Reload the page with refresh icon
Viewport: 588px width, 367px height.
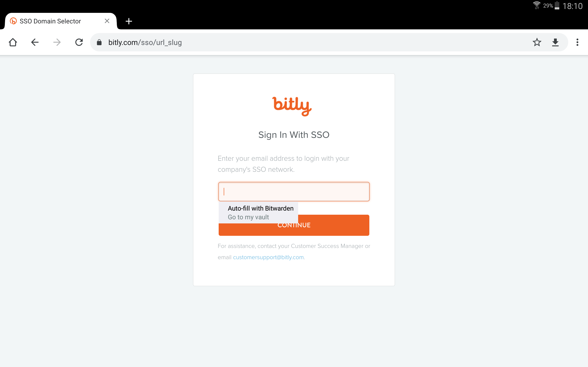pos(79,42)
